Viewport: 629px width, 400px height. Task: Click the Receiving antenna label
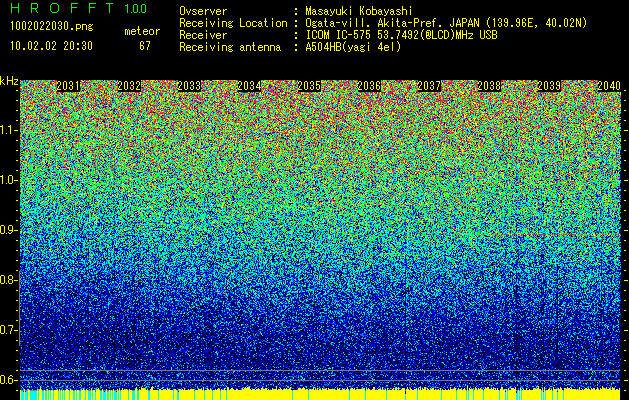pyautogui.click(x=230, y=47)
